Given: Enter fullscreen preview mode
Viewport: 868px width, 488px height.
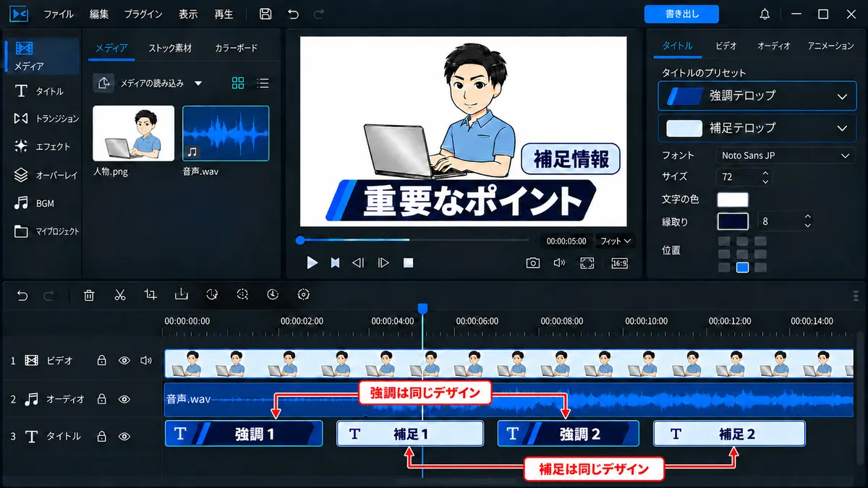Looking at the screenshot, I should [x=587, y=262].
